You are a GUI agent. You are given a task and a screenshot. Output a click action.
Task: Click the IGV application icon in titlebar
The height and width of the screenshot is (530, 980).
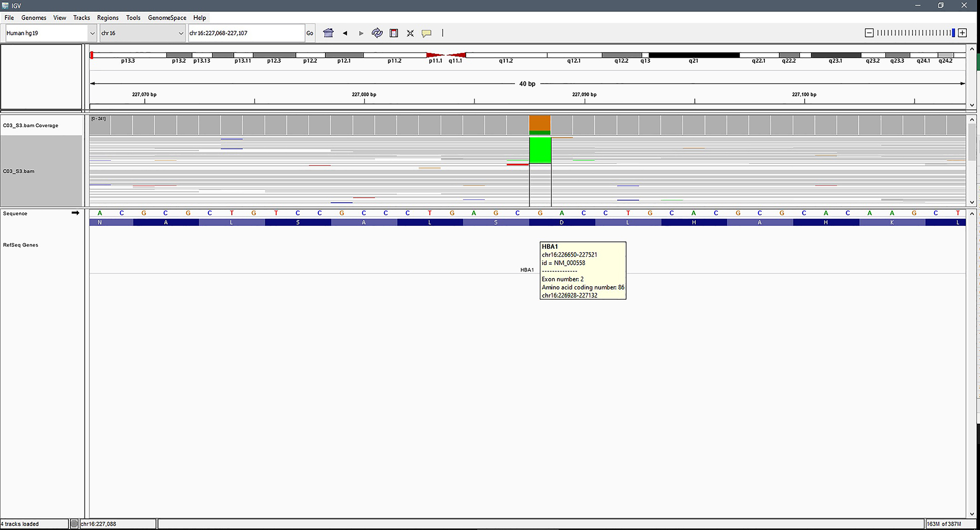[5, 5]
